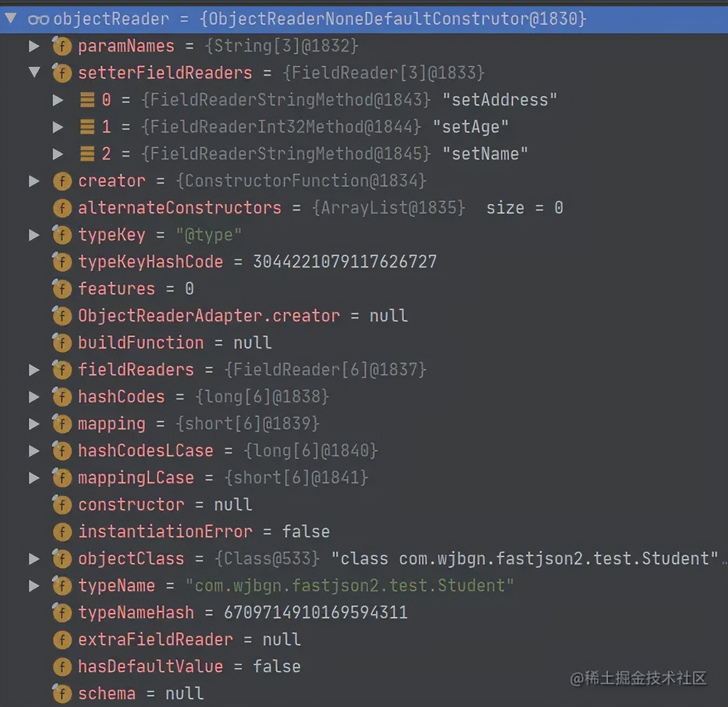Click the field icon beside creator

click(62, 181)
